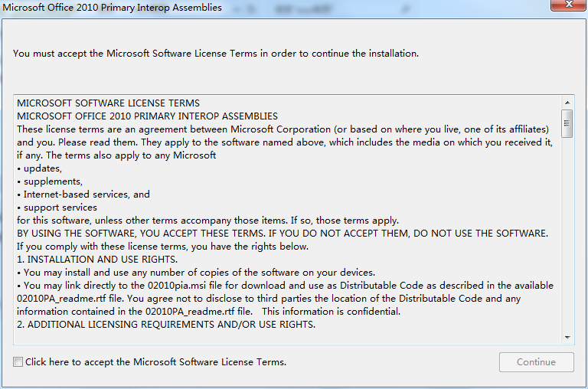
Task: Click 'for this software, unless other terms' line
Action: (207, 221)
